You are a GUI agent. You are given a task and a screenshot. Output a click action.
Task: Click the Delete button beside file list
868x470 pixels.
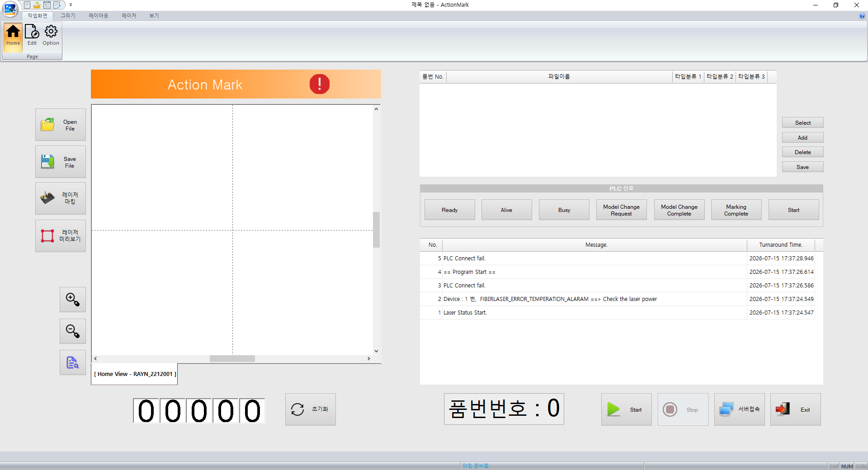[803, 152]
